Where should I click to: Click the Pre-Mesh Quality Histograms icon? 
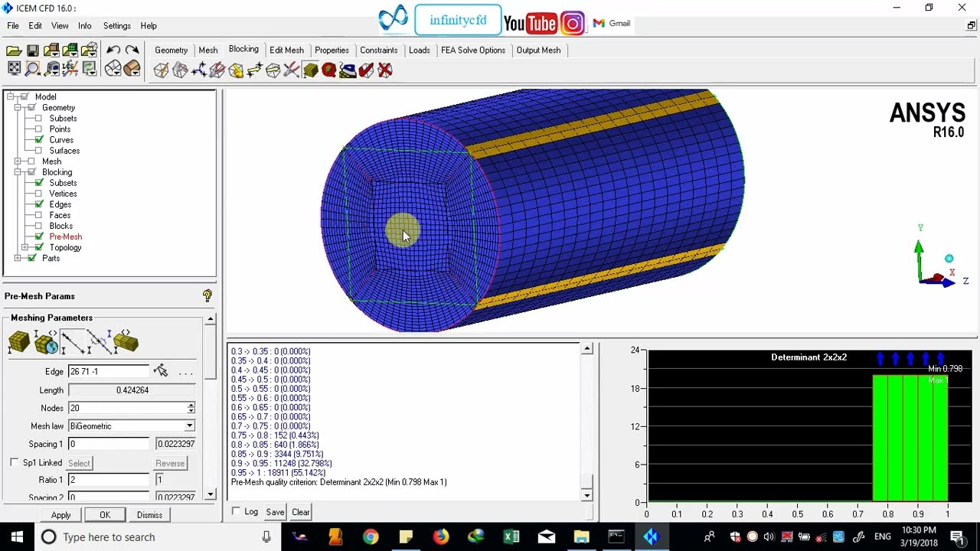328,70
